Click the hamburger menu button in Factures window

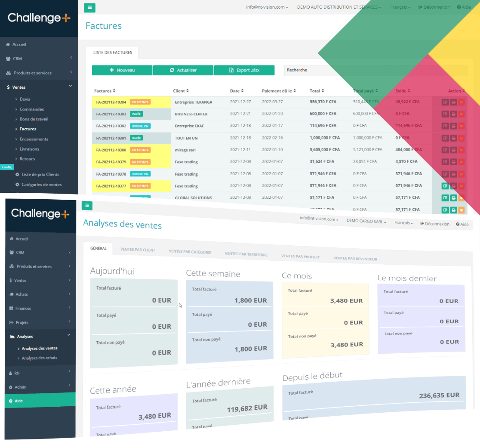(x=89, y=8)
